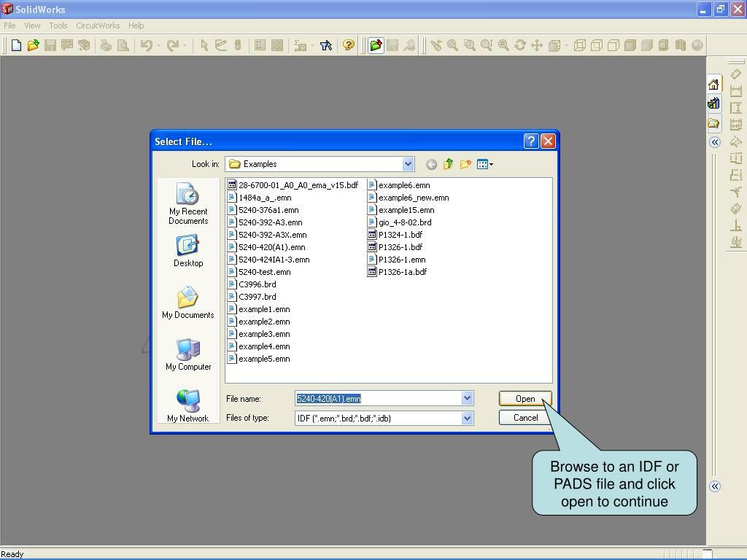Click the Shaded with Edges cube icon
The width and height of the screenshot is (747, 560).
click(x=630, y=45)
